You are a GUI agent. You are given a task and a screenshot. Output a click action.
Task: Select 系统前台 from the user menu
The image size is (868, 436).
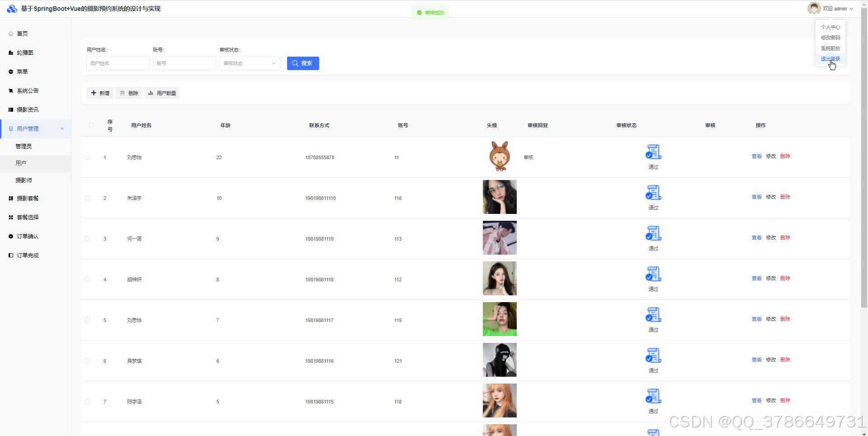(x=830, y=48)
